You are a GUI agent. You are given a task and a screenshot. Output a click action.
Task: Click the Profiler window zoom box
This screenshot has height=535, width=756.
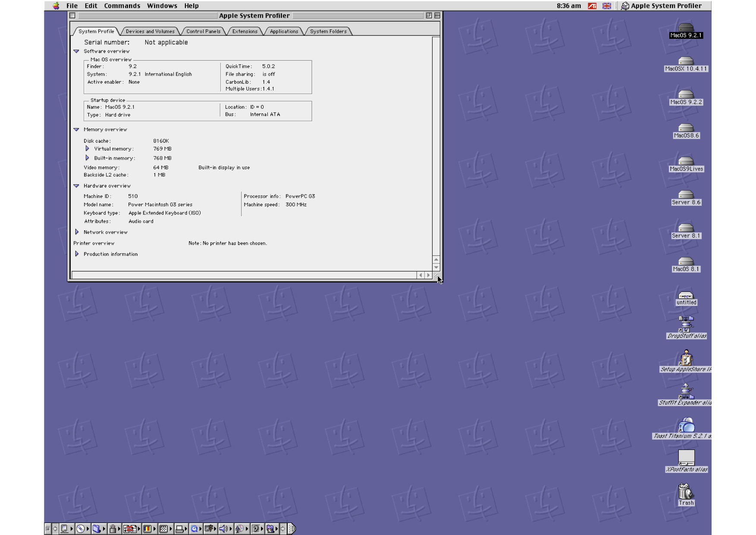tap(429, 16)
